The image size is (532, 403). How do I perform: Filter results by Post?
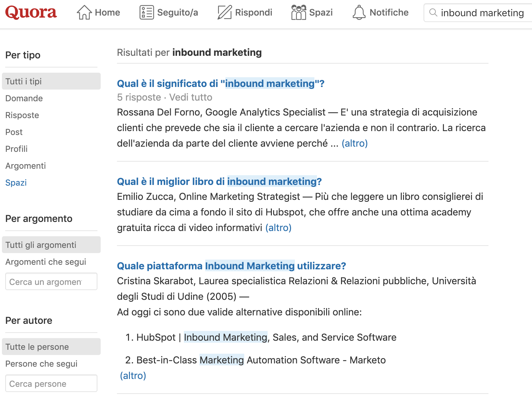(x=14, y=132)
